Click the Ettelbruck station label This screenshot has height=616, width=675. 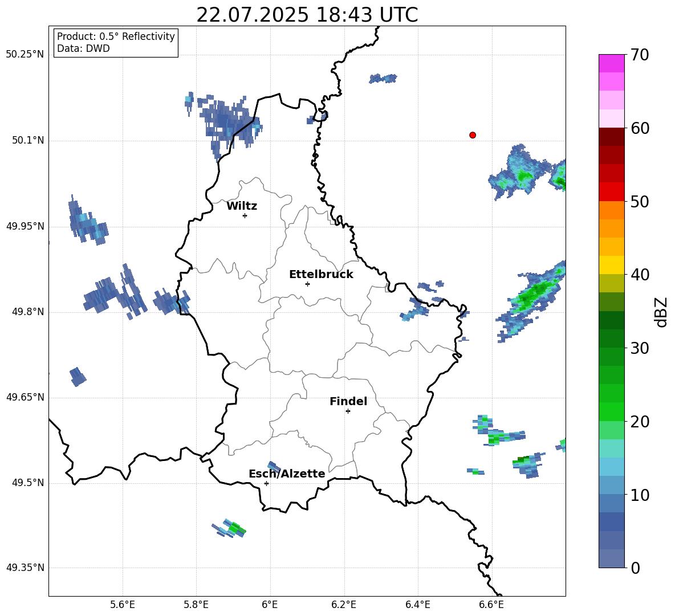click(321, 275)
